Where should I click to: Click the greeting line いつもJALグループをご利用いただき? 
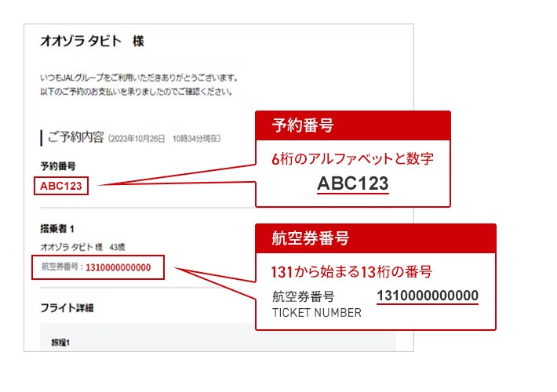click(139, 78)
